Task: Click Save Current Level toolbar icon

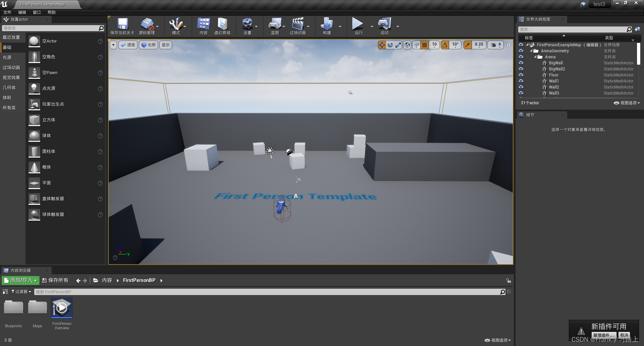Action: pyautogui.click(x=122, y=26)
